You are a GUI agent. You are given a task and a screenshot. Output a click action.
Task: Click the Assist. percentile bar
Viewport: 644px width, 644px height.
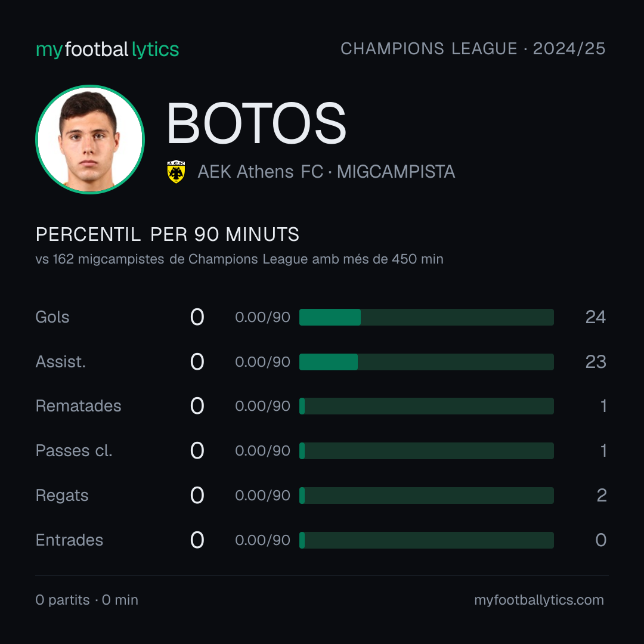426,362
